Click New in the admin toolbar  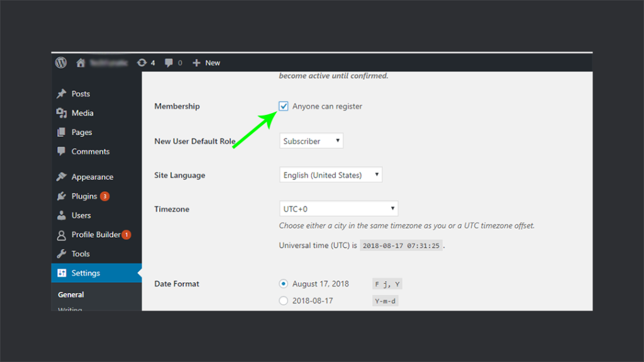pos(206,62)
